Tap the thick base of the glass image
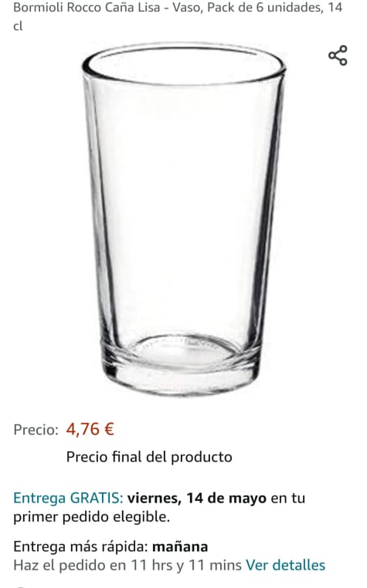 [x=181, y=370]
